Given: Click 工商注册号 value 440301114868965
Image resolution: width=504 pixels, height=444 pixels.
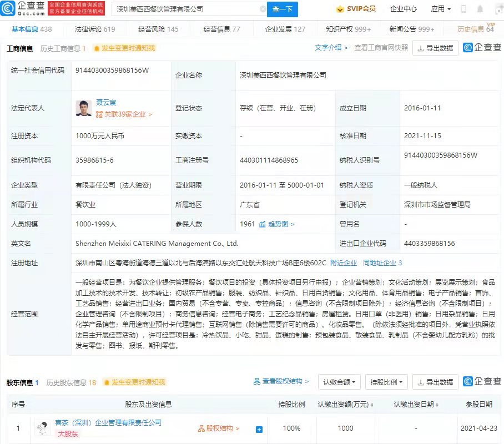Looking at the screenshot, I should coord(269,160).
